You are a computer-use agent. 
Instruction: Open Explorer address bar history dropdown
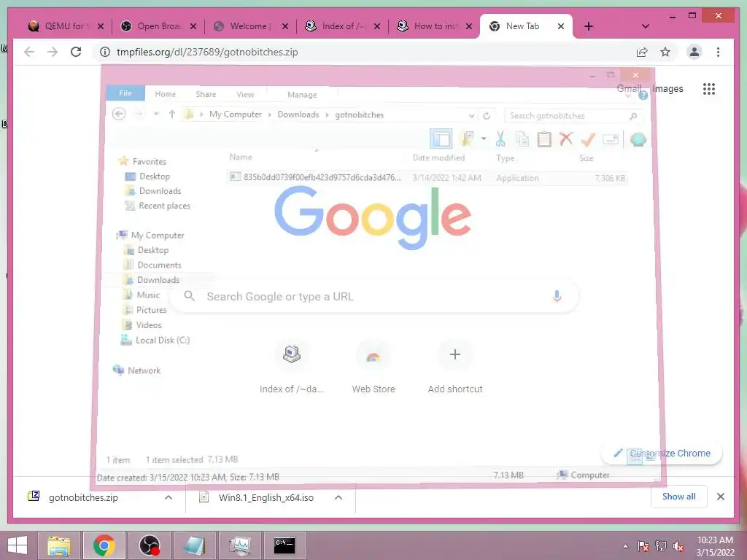[x=471, y=116]
